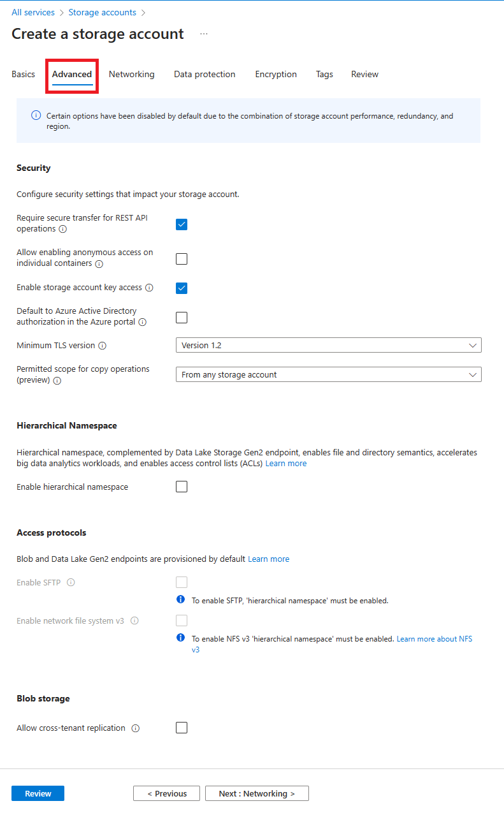This screenshot has height=815, width=504.
Task: Switch to the Networking tab
Action: (131, 75)
